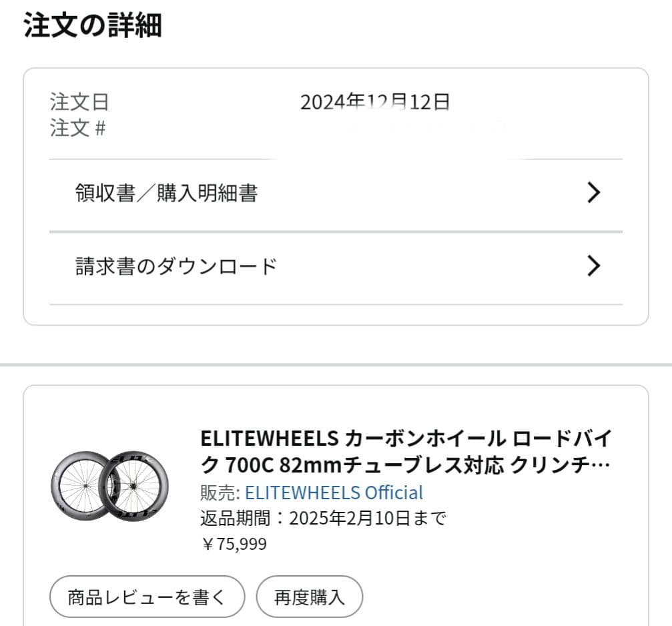Viewport: 672px width, 626px height.
Task: Select the receipt chevron arrow icon
Action: pos(593,192)
